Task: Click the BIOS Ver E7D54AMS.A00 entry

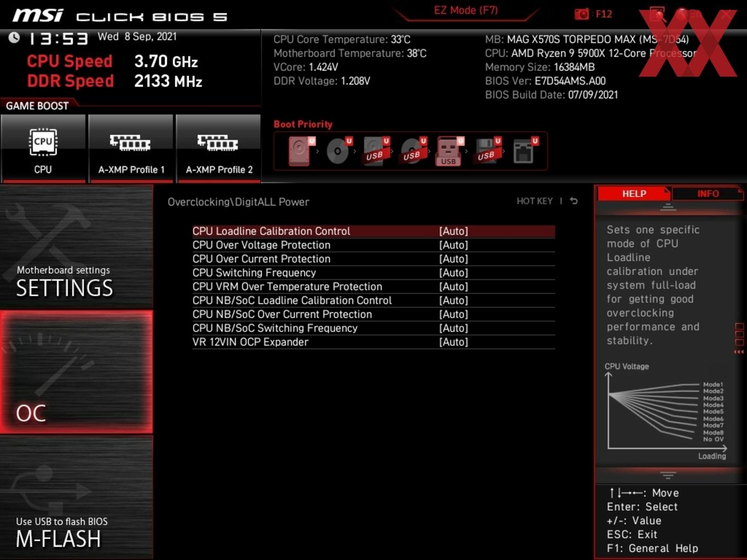Action: coord(545,81)
